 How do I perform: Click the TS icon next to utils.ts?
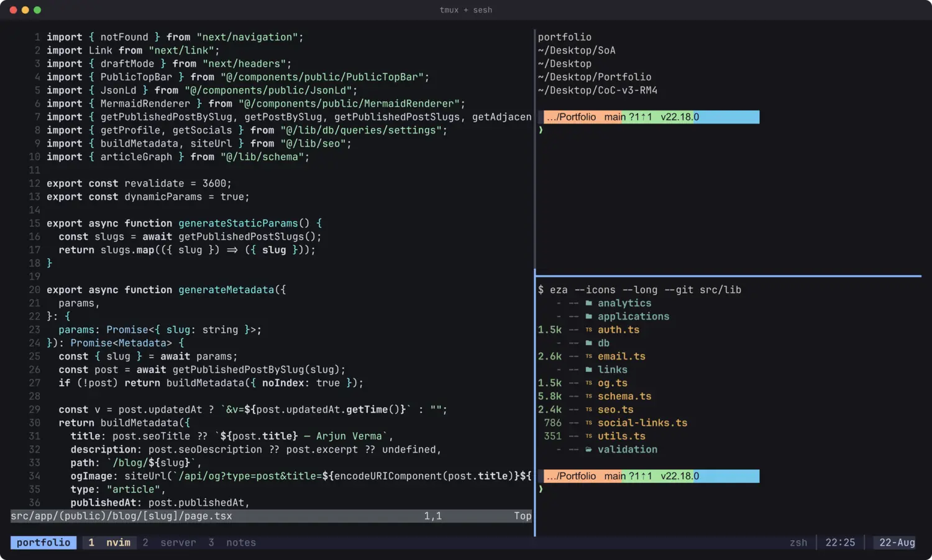(588, 436)
